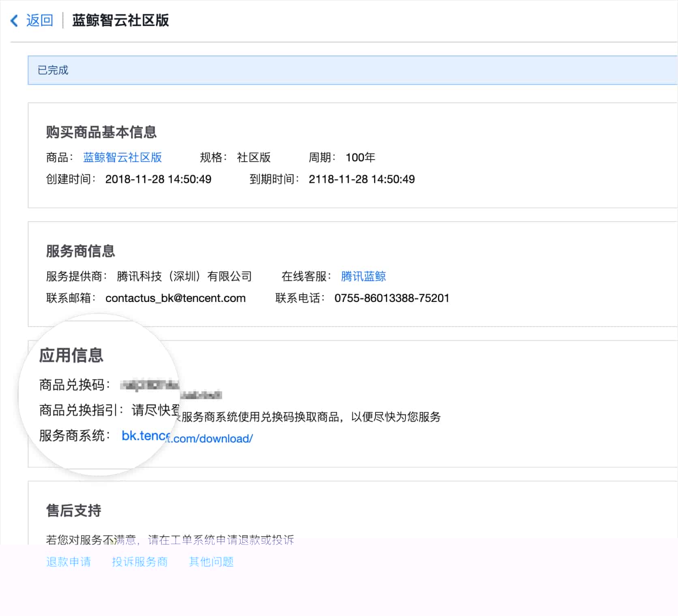Select the 周期 label

click(x=322, y=157)
